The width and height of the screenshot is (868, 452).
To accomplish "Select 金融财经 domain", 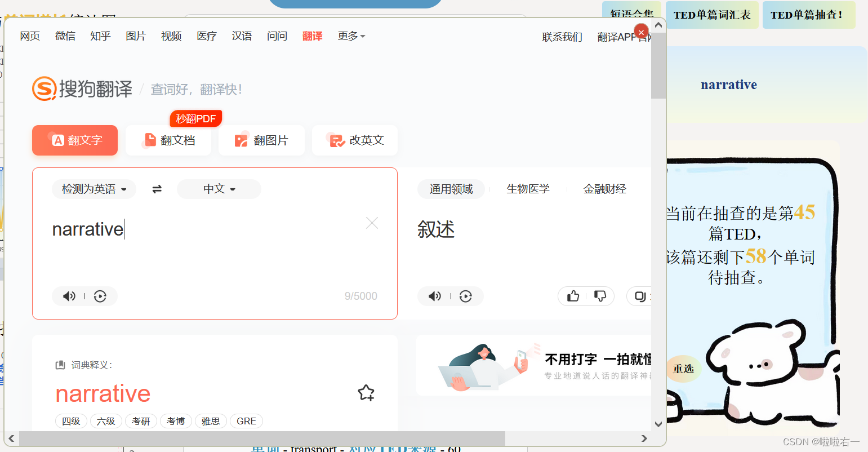I will point(605,189).
